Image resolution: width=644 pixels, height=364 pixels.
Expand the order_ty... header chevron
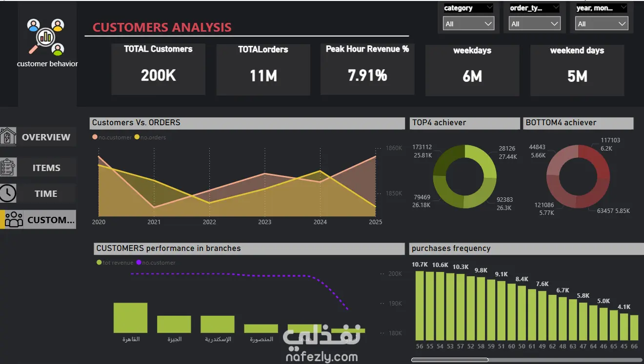556,8
